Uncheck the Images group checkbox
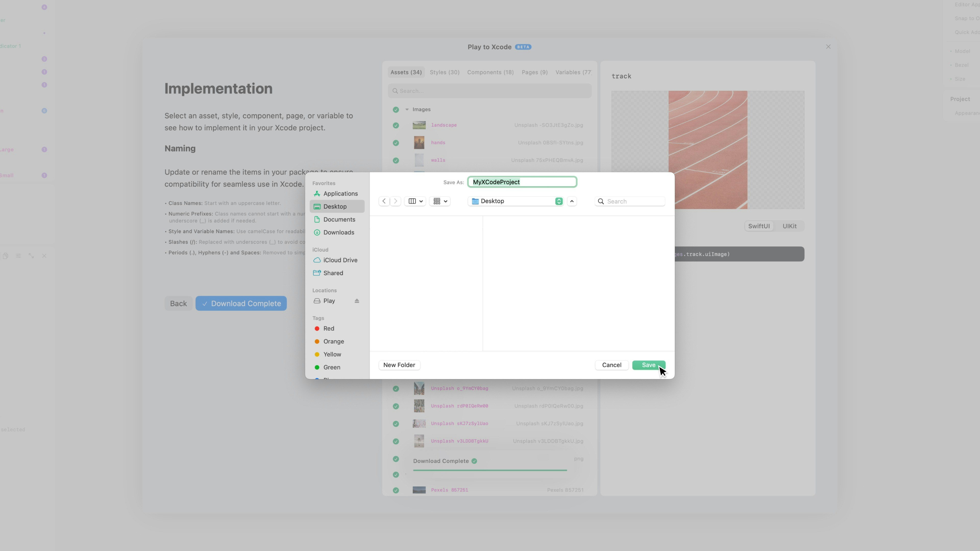 (396, 109)
